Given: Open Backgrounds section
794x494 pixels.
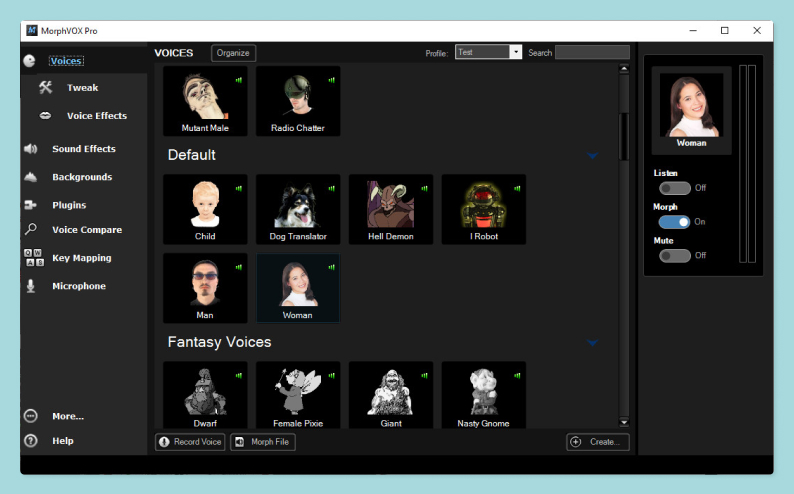Looking at the screenshot, I should 82,177.
